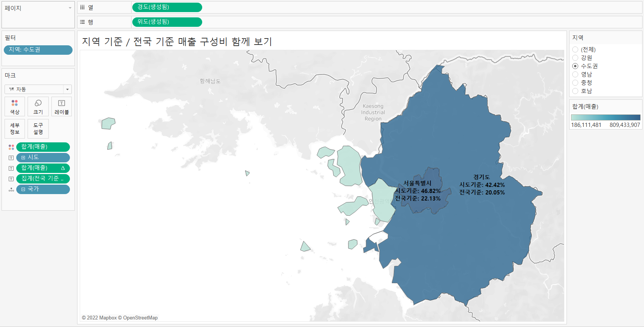The width and height of the screenshot is (644, 327).
Task: Open the 레이블 (label) mark card
Action: pos(62,106)
